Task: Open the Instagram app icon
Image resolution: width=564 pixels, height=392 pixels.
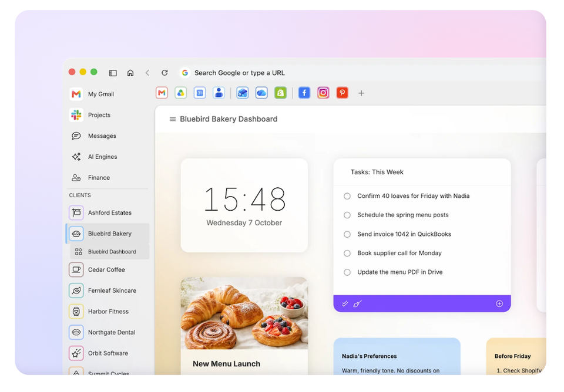Action: 323,93
